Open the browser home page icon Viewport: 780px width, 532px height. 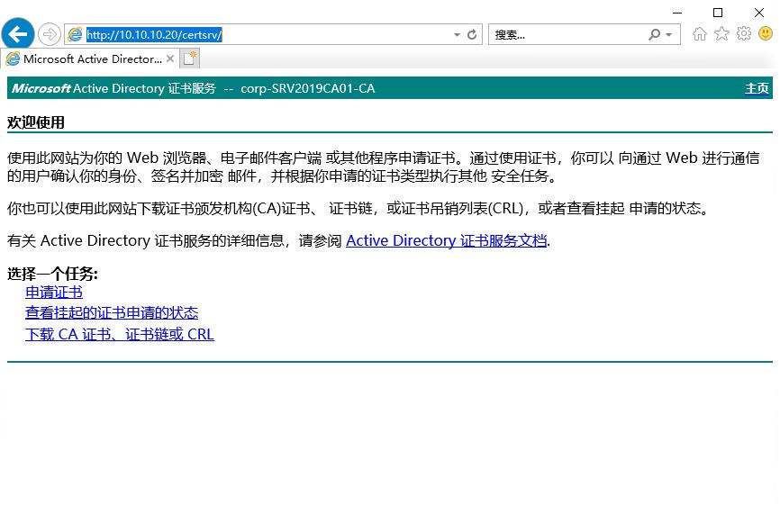[x=700, y=34]
